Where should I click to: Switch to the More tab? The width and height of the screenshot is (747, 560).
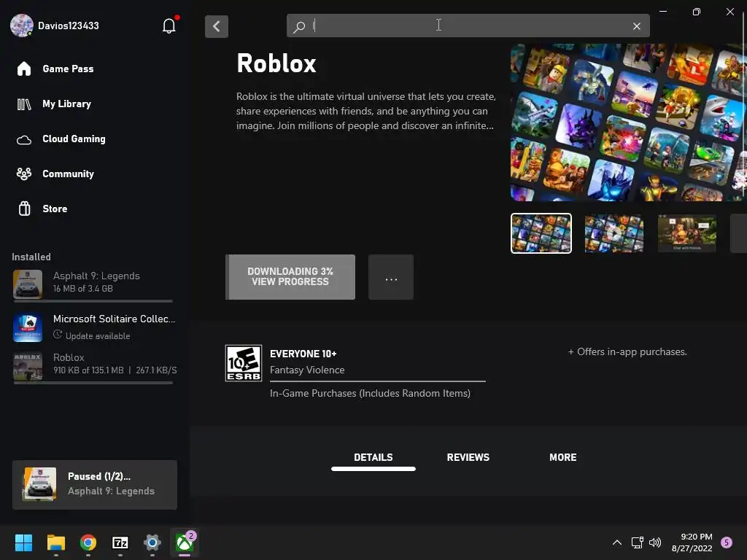(x=562, y=458)
